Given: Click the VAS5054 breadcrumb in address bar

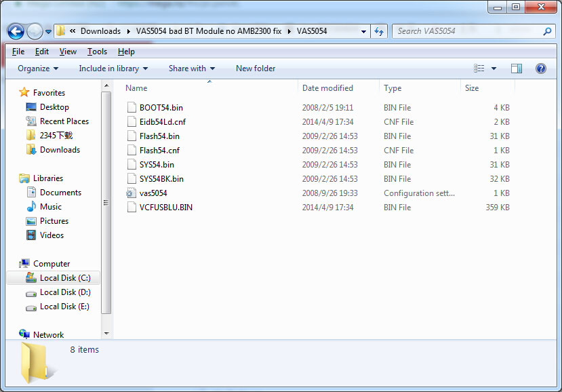Looking at the screenshot, I should click(x=312, y=31).
